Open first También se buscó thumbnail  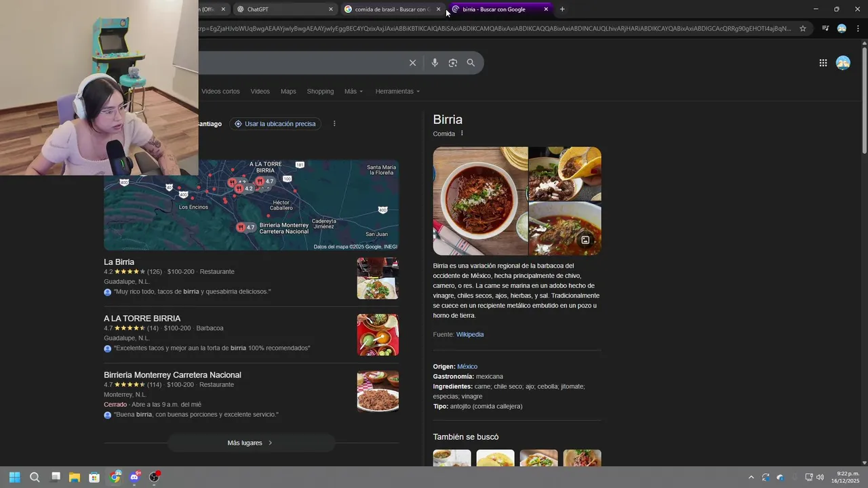[452, 458]
